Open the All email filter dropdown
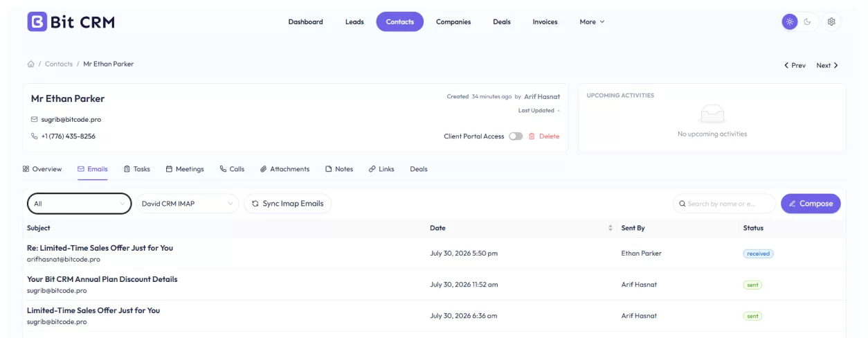 tap(80, 204)
